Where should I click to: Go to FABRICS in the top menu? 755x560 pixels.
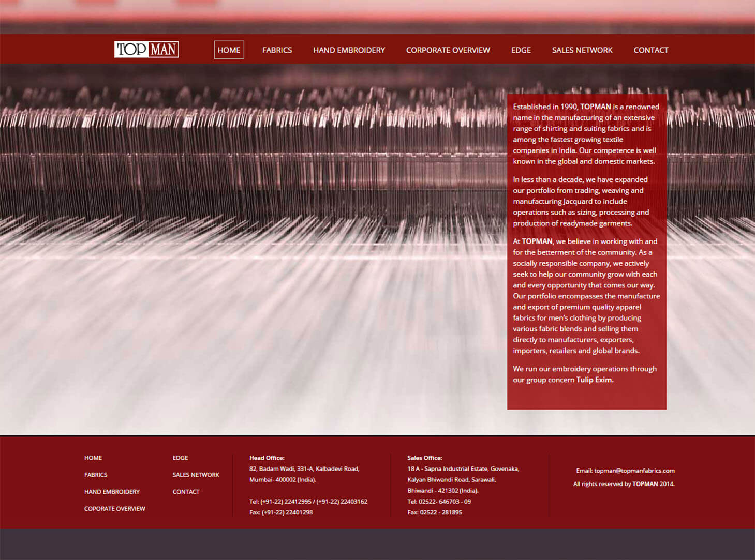(x=277, y=50)
